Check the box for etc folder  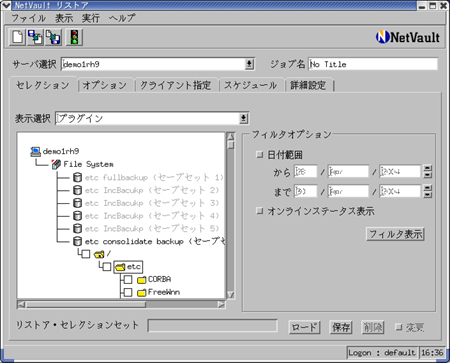tap(107, 267)
